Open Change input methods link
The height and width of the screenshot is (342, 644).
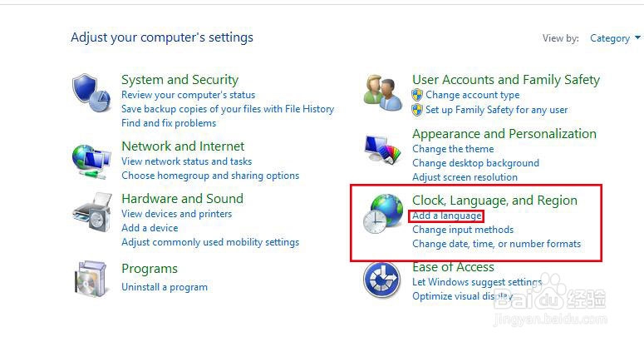[x=463, y=230]
